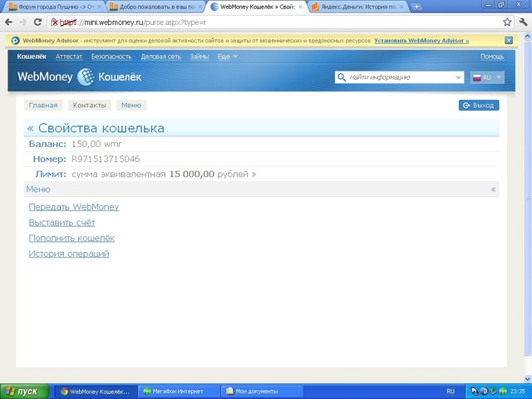Open the Займы navigation item
The image size is (532, 399).
[199, 57]
